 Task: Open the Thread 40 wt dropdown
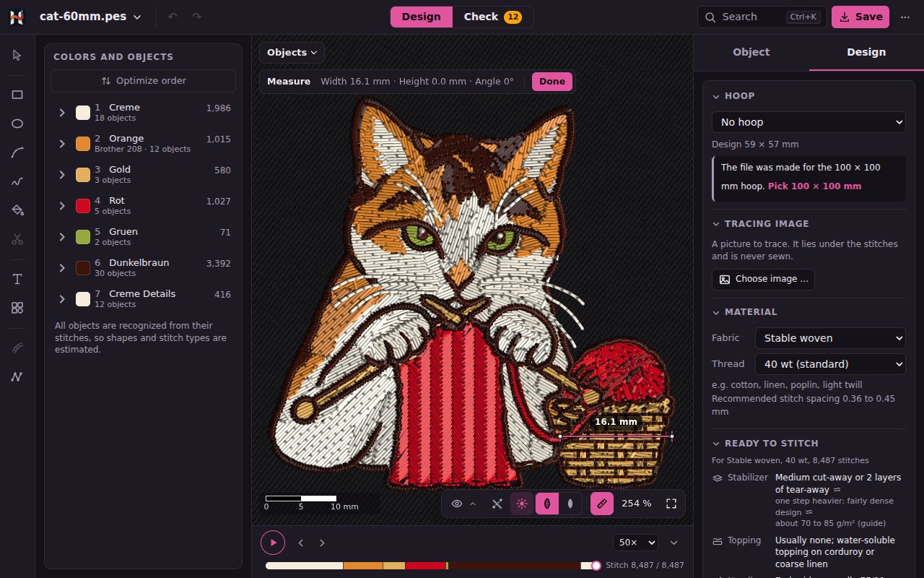click(x=830, y=364)
